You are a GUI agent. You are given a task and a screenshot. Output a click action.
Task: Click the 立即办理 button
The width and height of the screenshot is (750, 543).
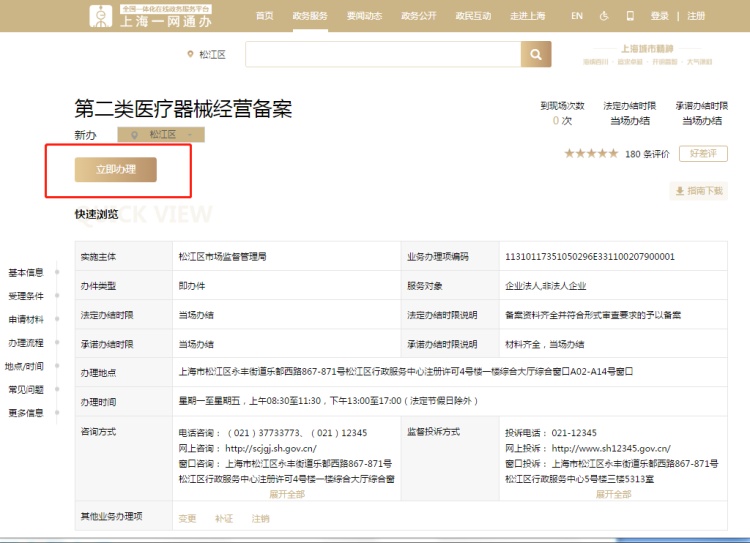click(x=115, y=170)
